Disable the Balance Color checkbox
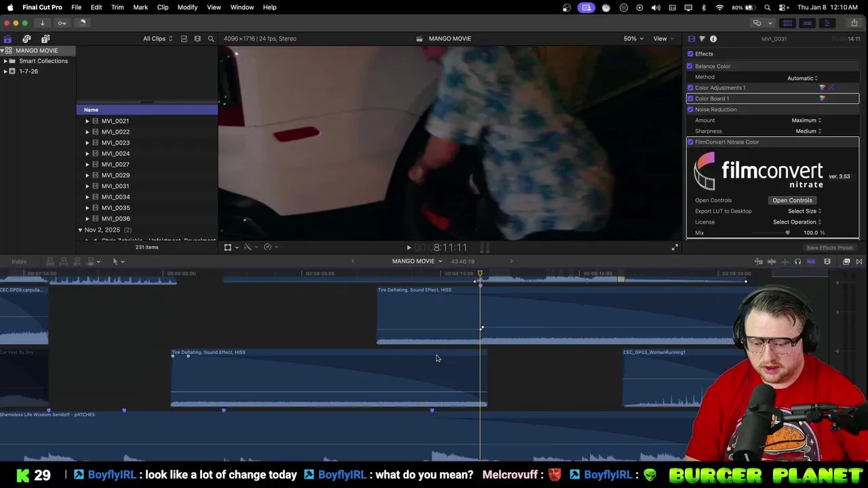868x488 pixels. (x=690, y=66)
